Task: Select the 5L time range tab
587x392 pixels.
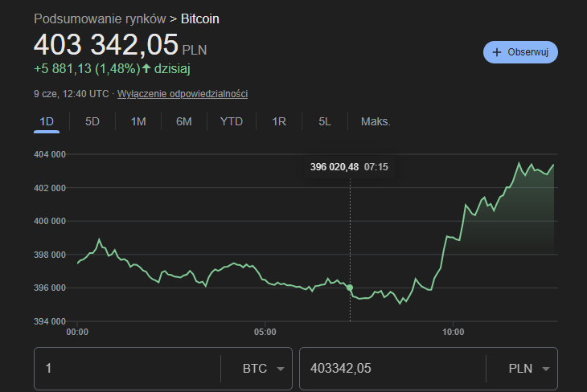Action: 325,121
